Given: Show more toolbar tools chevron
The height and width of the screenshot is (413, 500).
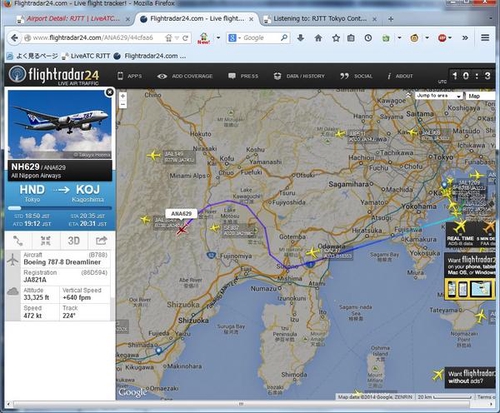Looking at the screenshot, I should pyautogui.click(x=465, y=38).
